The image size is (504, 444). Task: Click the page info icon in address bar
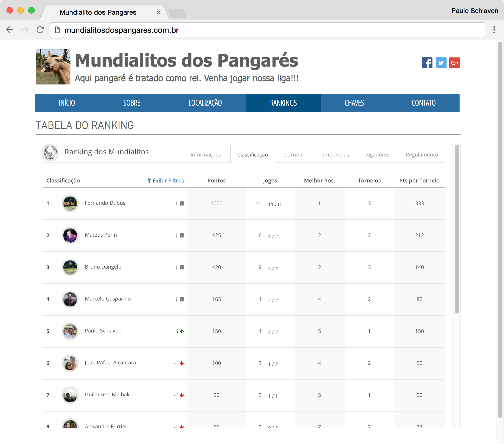[x=57, y=30]
